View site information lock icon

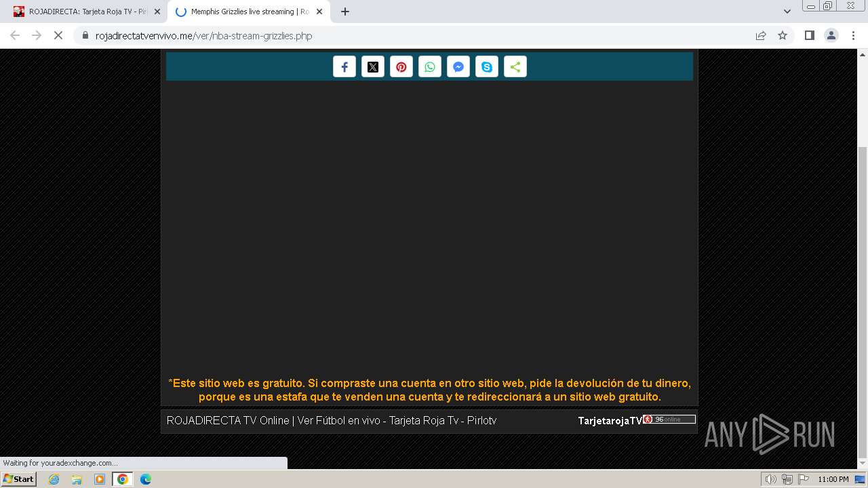pos(85,35)
